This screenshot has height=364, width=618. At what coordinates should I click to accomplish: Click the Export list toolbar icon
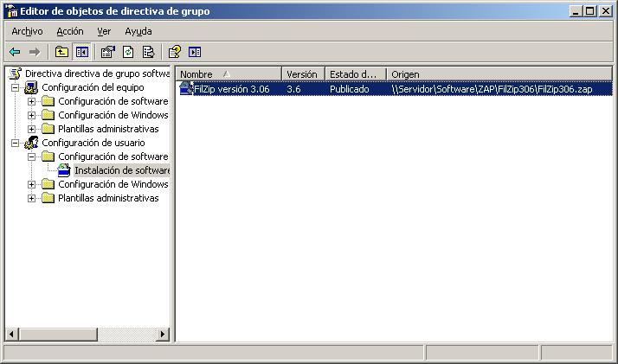coord(148,52)
